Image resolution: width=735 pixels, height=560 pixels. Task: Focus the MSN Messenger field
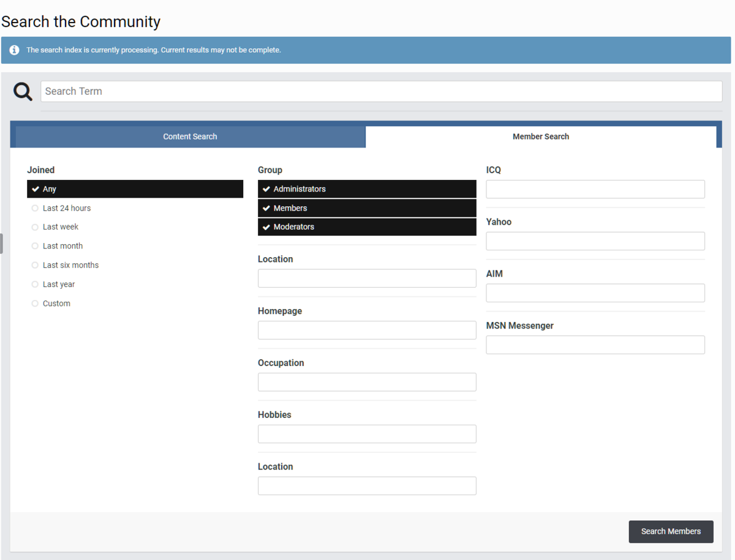[595, 344]
